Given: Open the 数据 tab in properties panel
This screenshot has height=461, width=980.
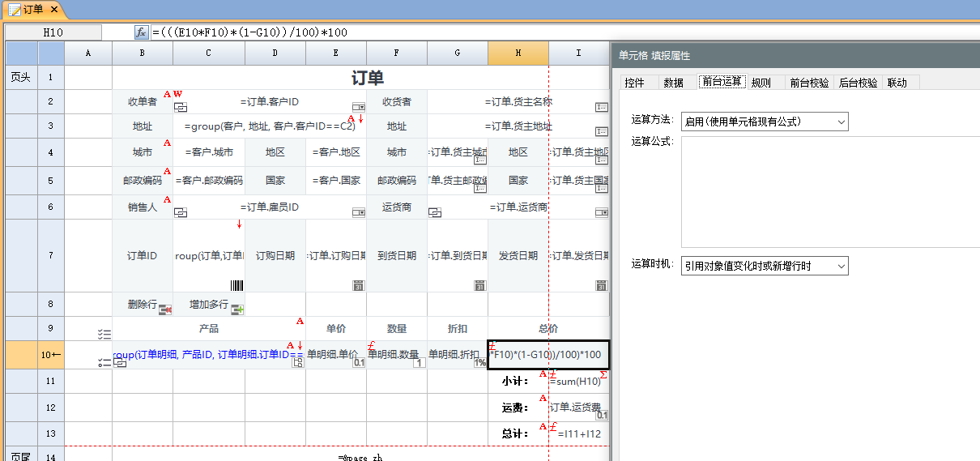Looking at the screenshot, I should pyautogui.click(x=673, y=83).
